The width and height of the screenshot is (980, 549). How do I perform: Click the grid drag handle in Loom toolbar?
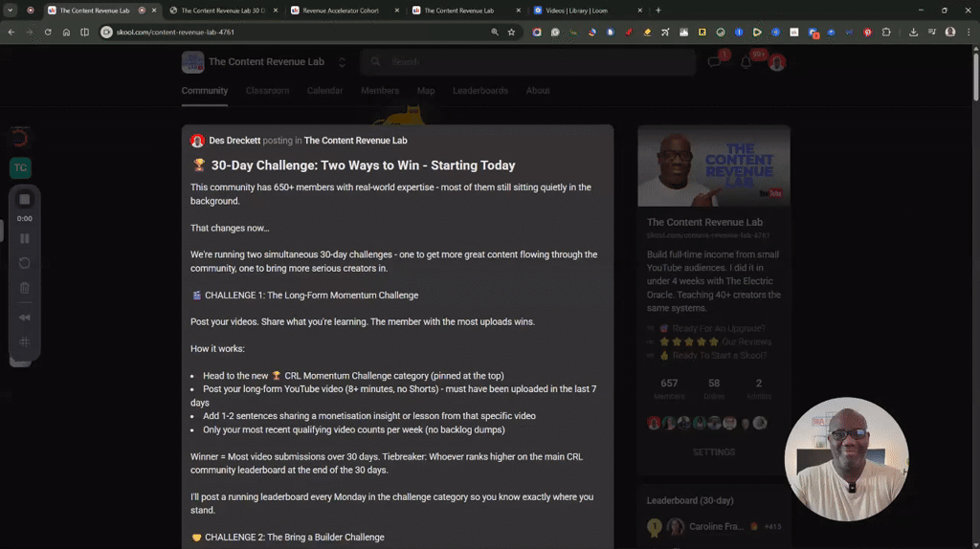coord(24,341)
